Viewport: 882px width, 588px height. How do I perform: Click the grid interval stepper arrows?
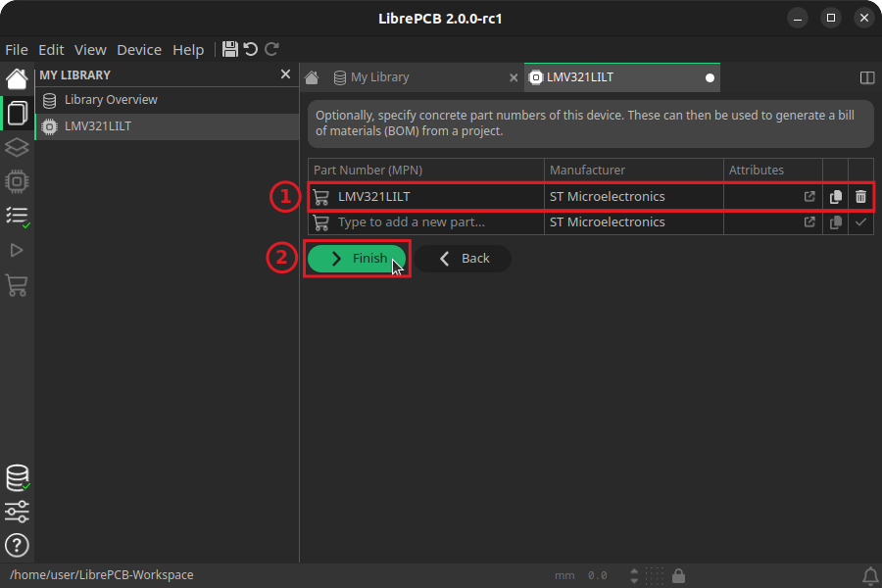(634, 575)
